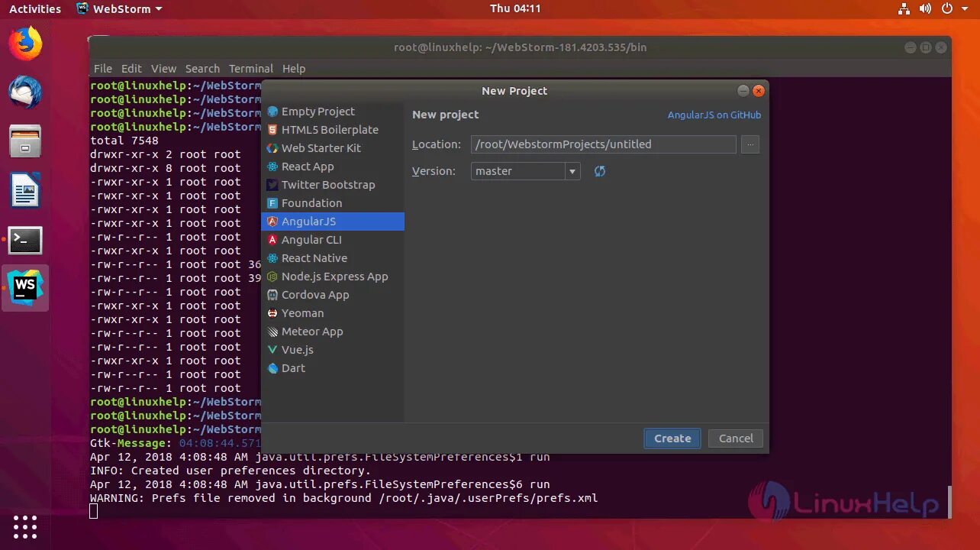Select the Meteor App icon
The width and height of the screenshot is (980, 550).
pos(272,332)
